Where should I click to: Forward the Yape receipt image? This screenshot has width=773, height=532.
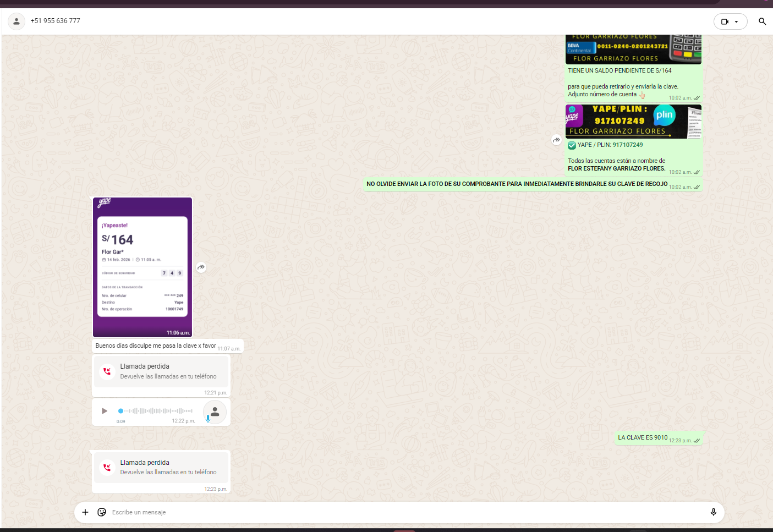pos(201,267)
